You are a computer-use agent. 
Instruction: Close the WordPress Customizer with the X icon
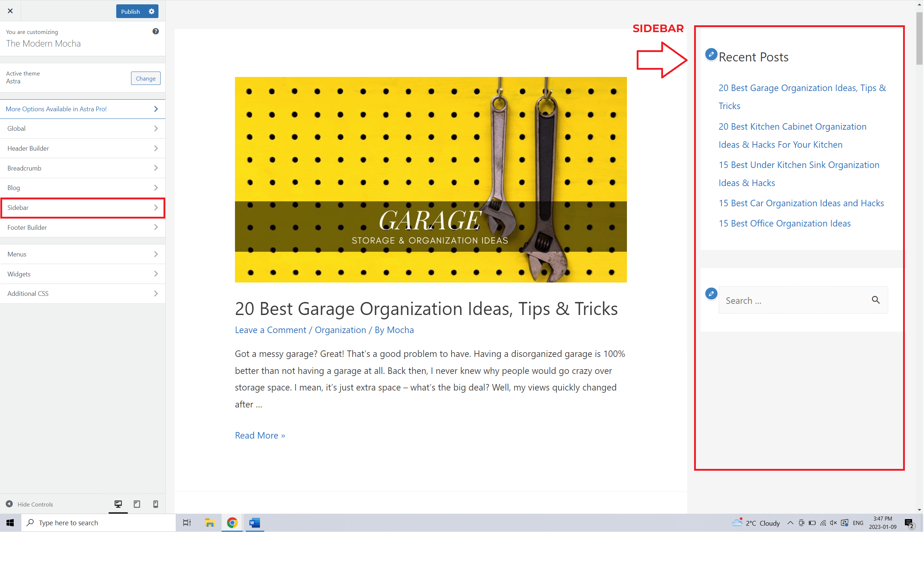point(10,11)
